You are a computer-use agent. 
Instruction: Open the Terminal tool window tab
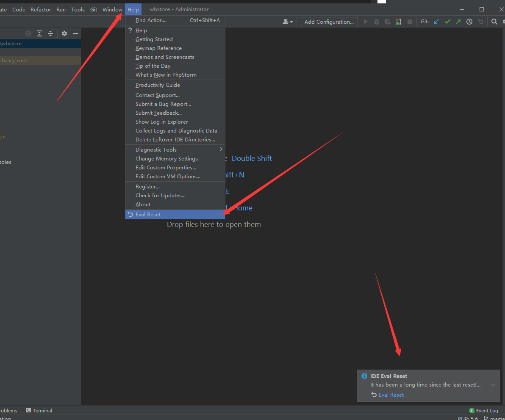39,411
